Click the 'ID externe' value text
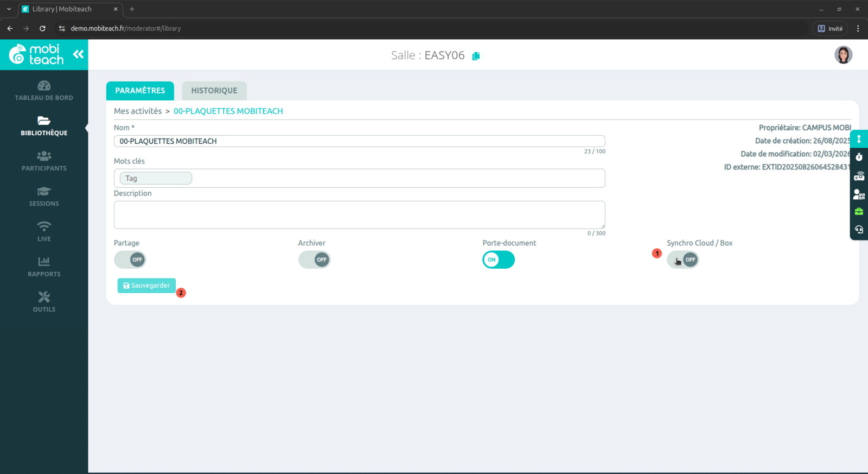The image size is (868, 474). 806,167
